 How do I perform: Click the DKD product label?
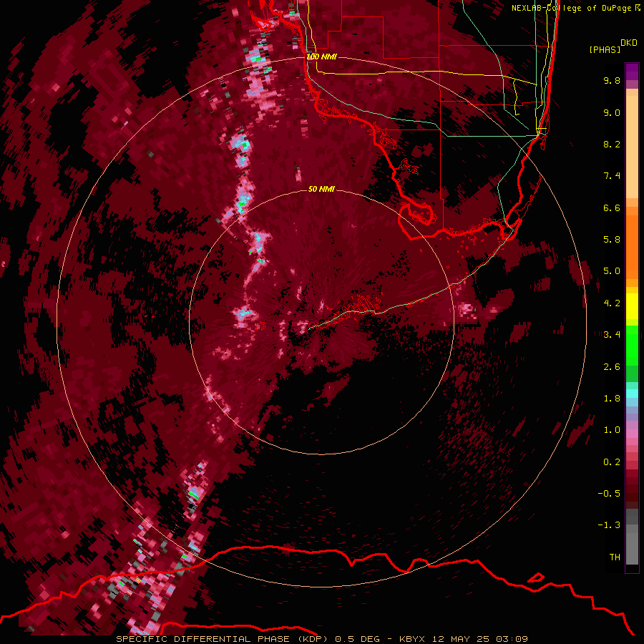point(629,43)
